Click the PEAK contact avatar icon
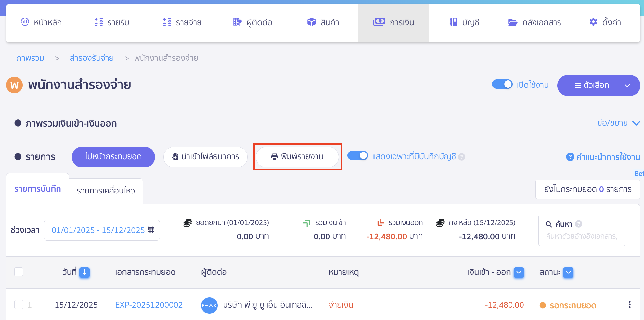Image resolution: width=644 pixels, height=320 pixels. click(x=209, y=305)
